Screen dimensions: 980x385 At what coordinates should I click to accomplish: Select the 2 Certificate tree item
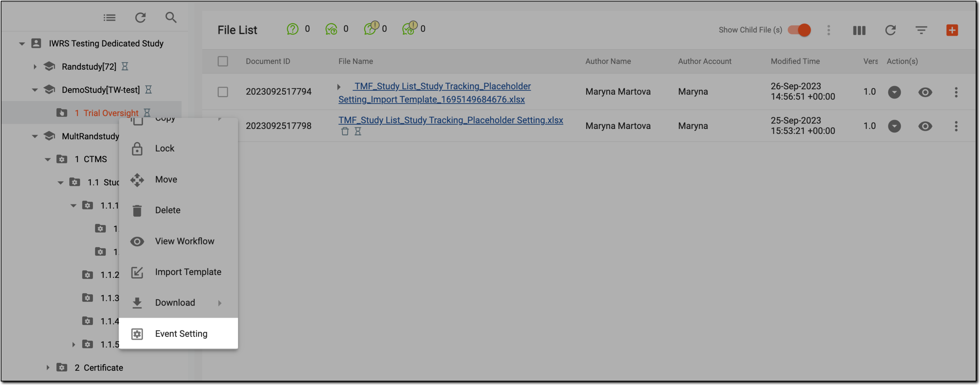click(x=99, y=368)
